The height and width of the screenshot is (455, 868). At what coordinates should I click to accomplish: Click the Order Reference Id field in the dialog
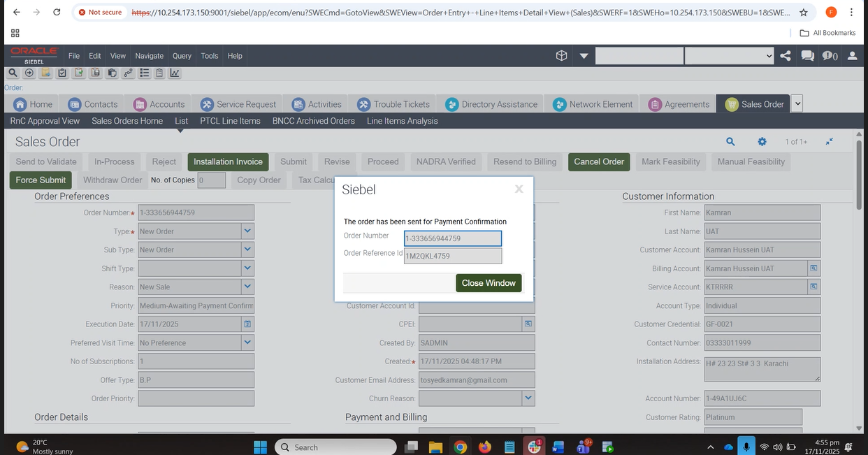(x=452, y=257)
